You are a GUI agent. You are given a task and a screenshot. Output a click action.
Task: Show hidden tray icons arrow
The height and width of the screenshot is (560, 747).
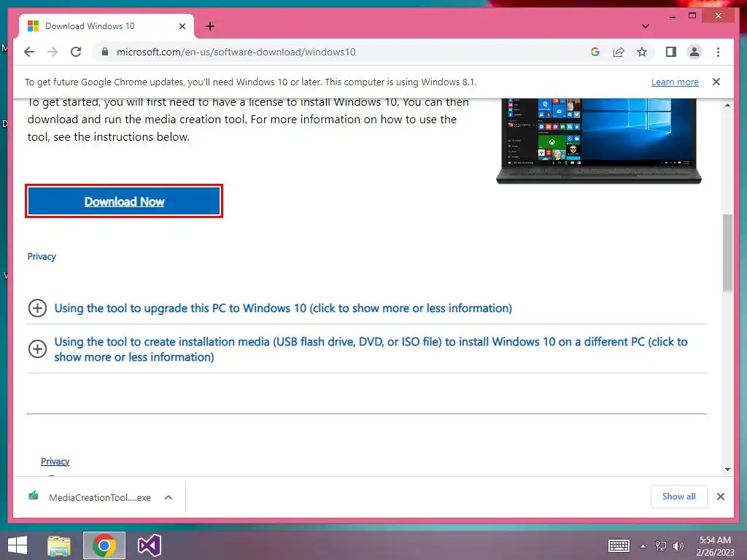pyautogui.click(x=643, y=546)
